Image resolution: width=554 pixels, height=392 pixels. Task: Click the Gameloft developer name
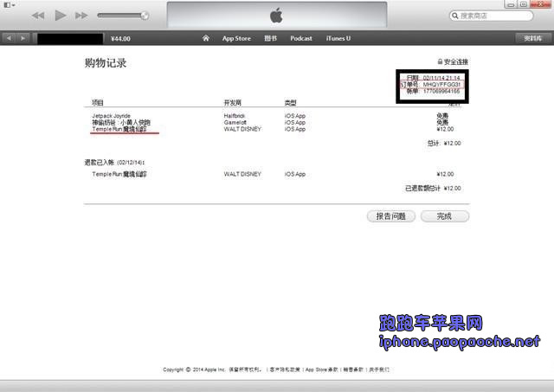(235, 123)
